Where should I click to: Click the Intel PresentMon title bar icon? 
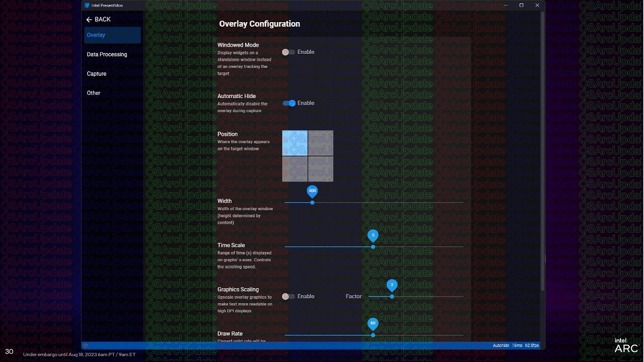point(87,5)
